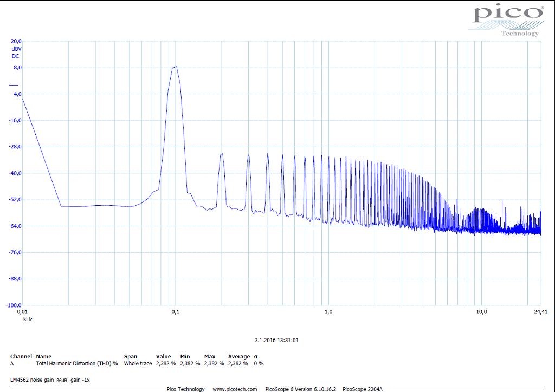Click the 0,01 frequency axis label
Image resolution: width=555 pixels, height=392 pixels.
tap(22, 312)
